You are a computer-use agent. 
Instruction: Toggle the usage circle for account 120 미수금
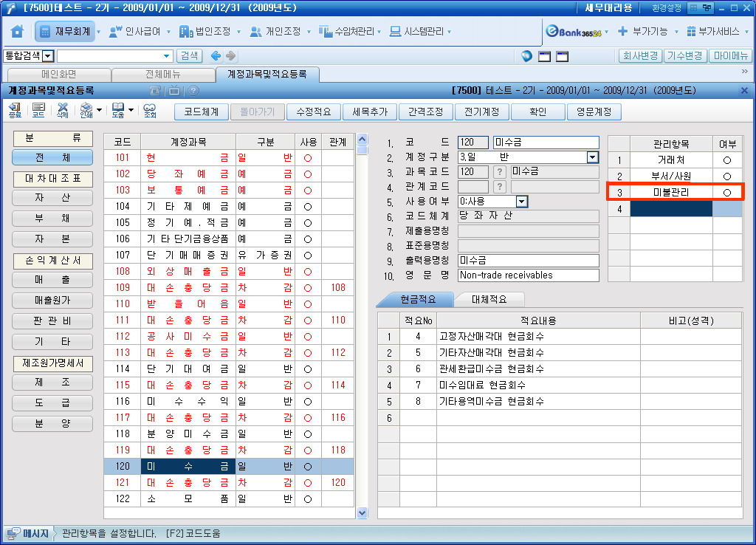click(x=308, y=467)
